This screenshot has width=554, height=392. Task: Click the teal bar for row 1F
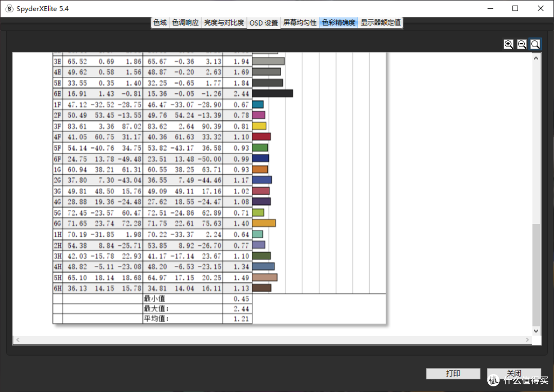(x=258, y=105)
